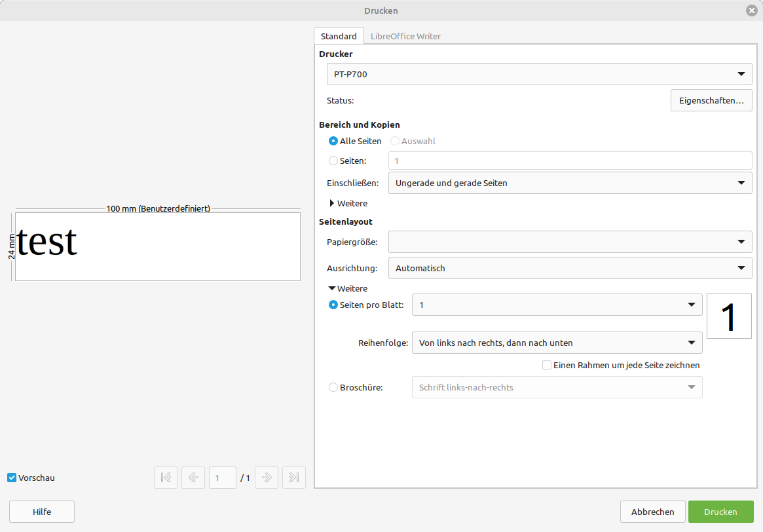The width and height of the screenshot is (763, 532).
Task: Go to last page in preview
Action: (294, 478)
